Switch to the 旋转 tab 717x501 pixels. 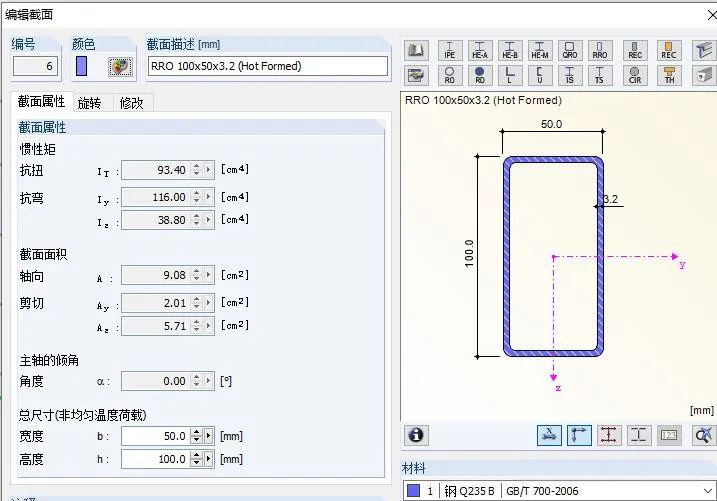(89, 102)
